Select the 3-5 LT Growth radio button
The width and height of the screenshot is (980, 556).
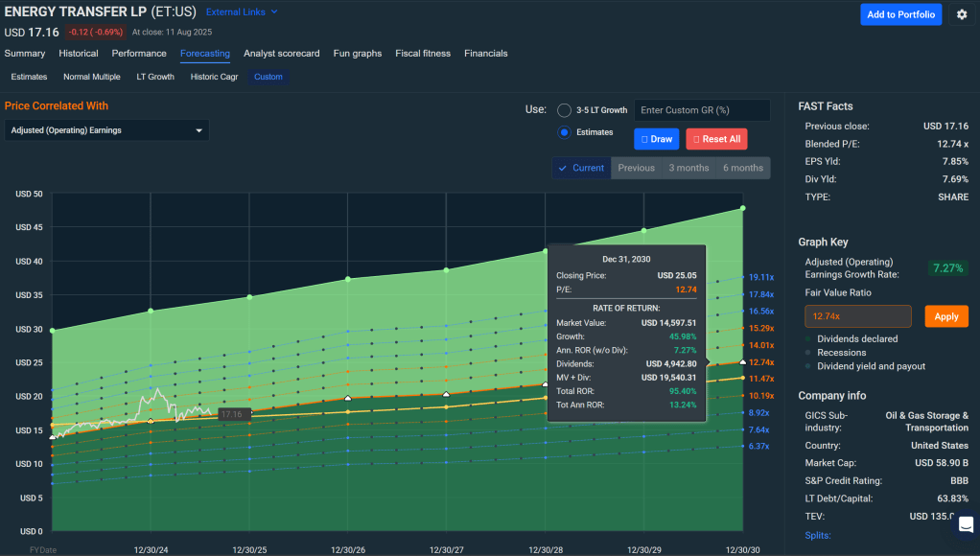point(564,110)
